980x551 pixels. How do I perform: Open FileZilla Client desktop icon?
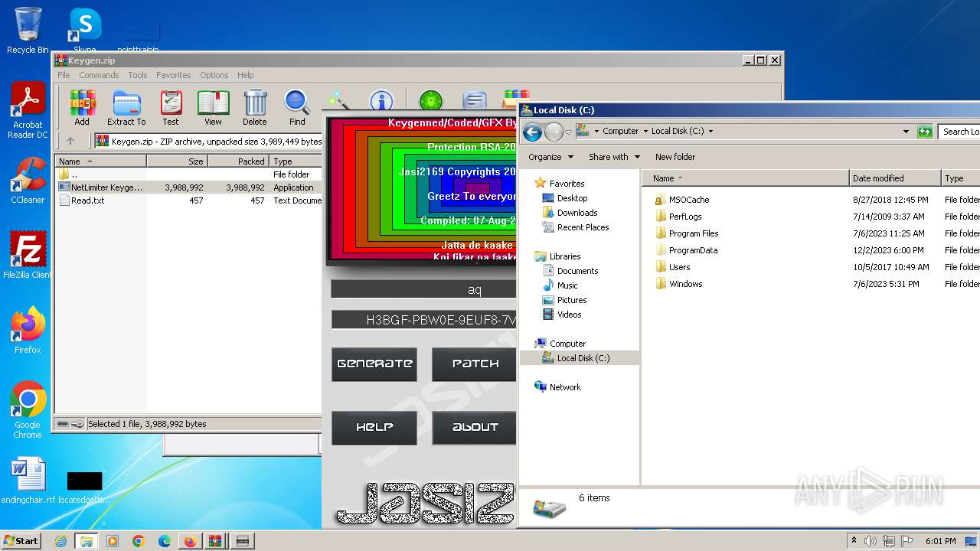[28, 255]
